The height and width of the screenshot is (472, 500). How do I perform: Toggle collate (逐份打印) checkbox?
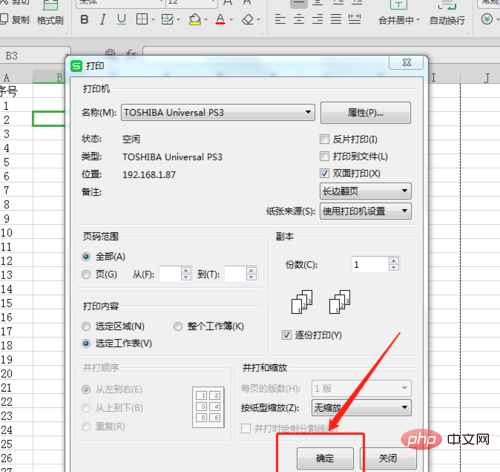[x=287, y=335]
